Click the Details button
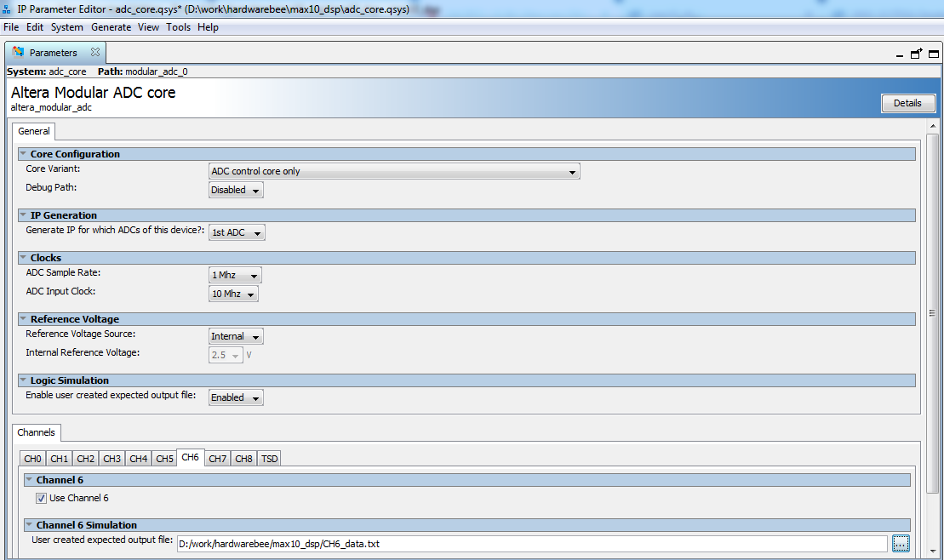 coord(908,103)
